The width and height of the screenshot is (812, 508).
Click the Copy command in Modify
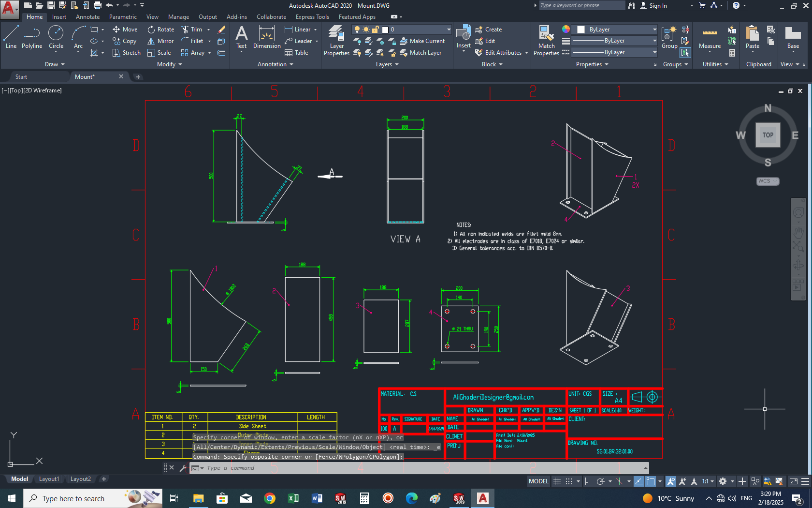coord(125,41)
